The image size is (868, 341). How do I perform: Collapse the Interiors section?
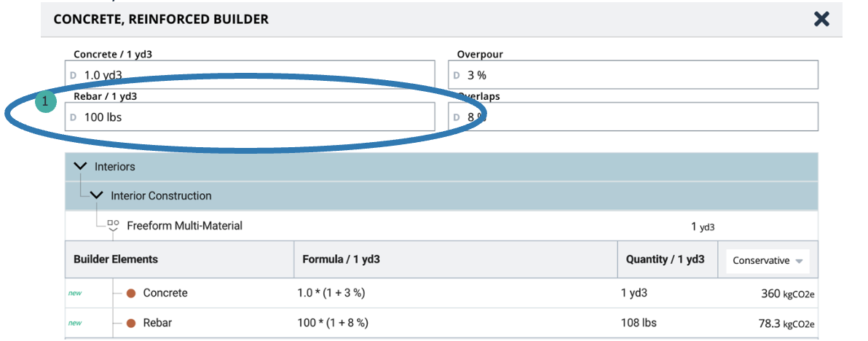80,167
